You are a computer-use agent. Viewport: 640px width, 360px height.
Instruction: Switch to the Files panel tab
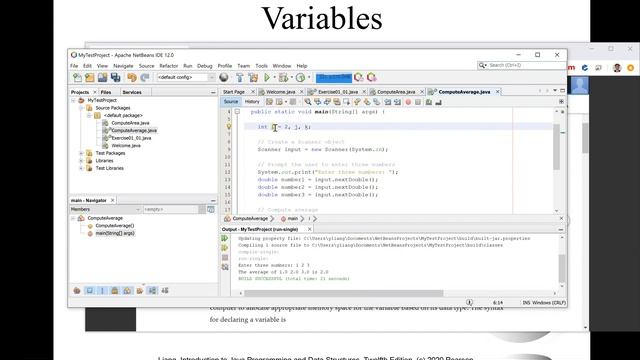(x=106, y=92)
